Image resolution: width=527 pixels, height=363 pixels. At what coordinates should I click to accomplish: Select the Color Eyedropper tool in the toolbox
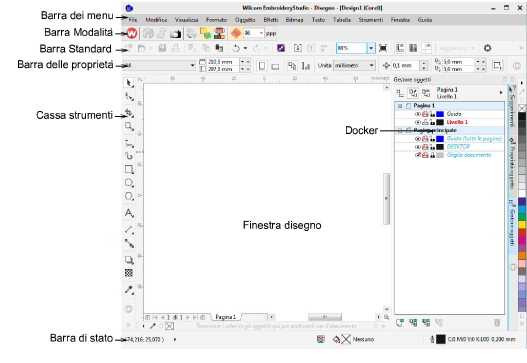click(x=129, y=290)
